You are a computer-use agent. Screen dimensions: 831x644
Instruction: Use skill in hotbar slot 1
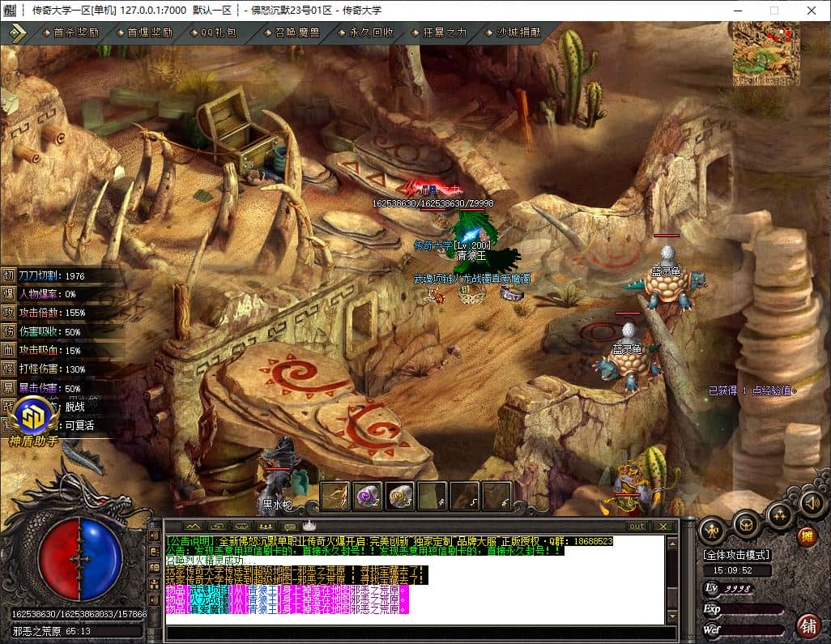335,496
